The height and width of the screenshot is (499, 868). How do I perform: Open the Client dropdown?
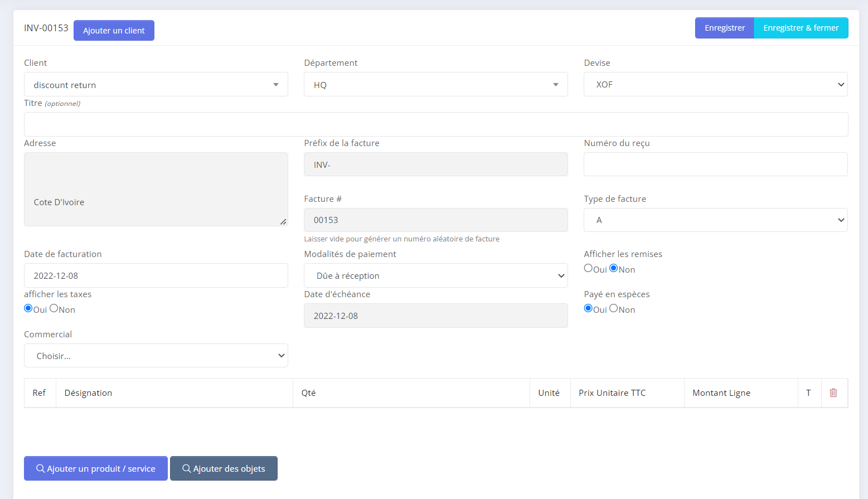156,85
